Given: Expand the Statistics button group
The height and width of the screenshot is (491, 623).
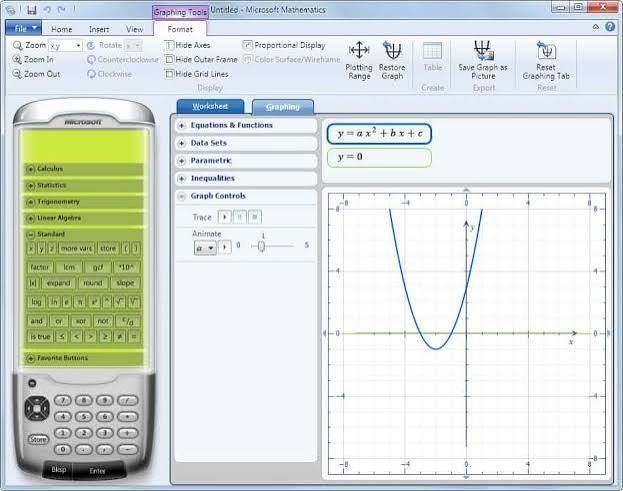Looking at the screenshot, I should click(x=30, y=186).
